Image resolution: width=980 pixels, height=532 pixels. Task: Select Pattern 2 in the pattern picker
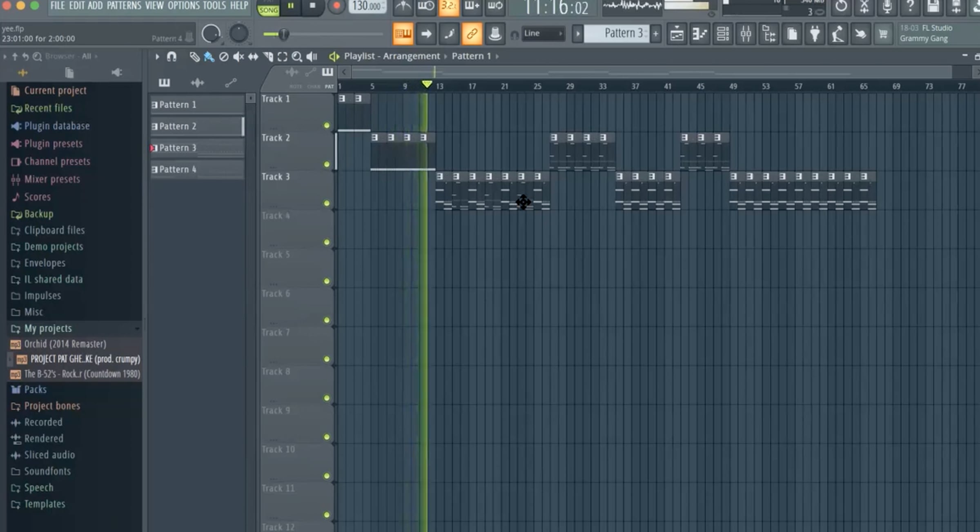(197, 127)
